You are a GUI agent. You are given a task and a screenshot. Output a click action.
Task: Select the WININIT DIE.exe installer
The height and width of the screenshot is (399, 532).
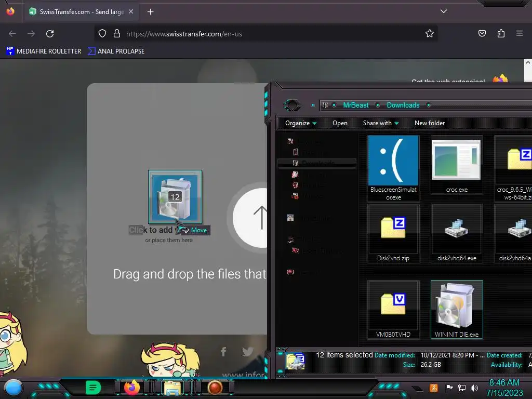point(457,310)
